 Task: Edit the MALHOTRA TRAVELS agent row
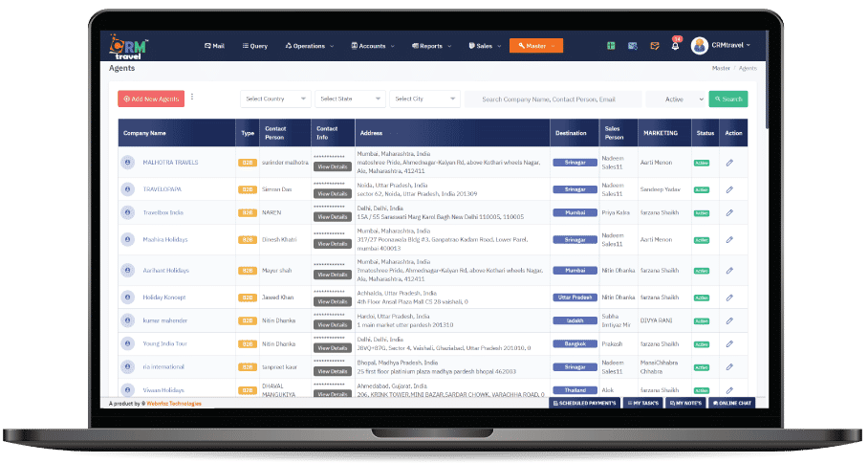[x=729, y=163]
